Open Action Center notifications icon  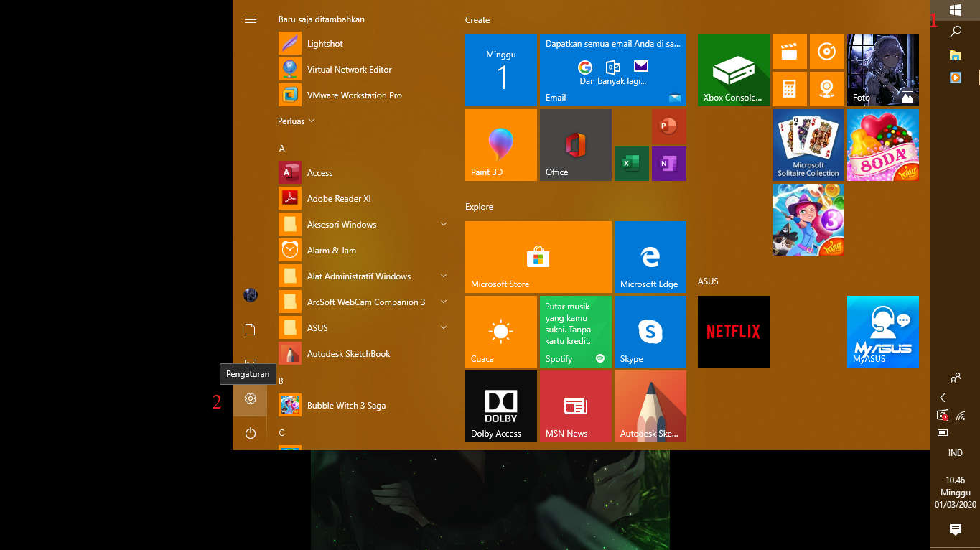956,530
